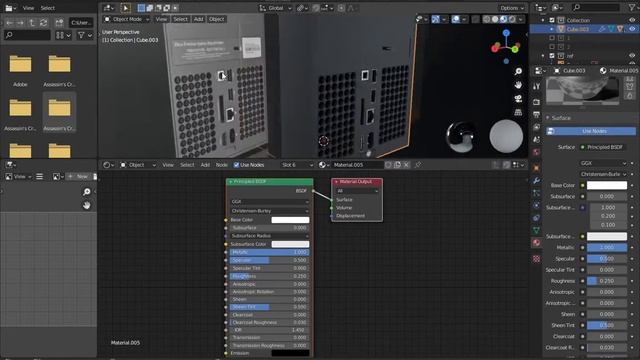Open the Global transform orientation dropdown

point(276,8)
